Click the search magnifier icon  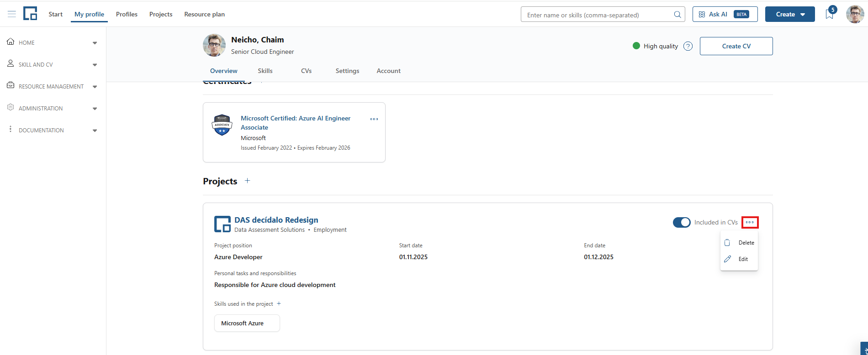coord(677,15)
